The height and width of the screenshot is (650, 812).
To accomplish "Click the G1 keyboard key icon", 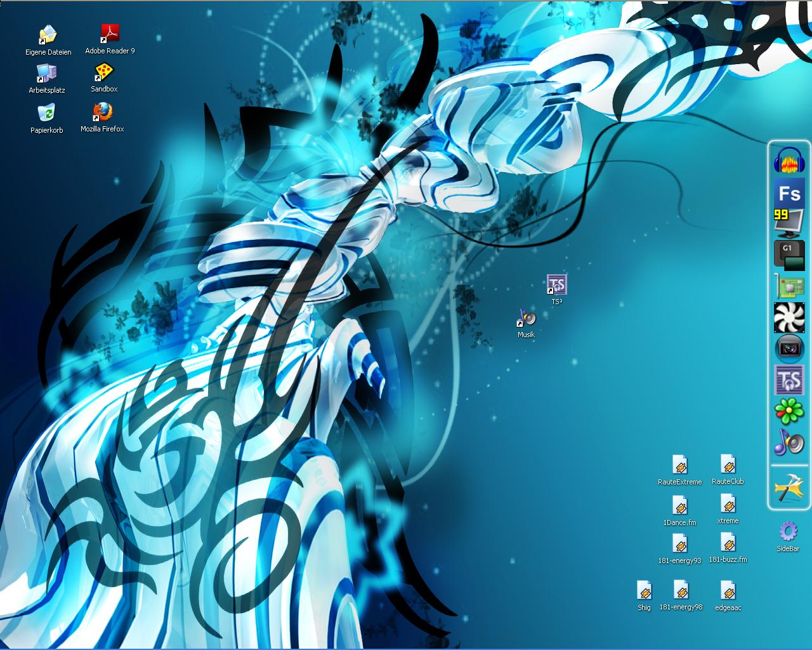I will [x=789, y=255].
